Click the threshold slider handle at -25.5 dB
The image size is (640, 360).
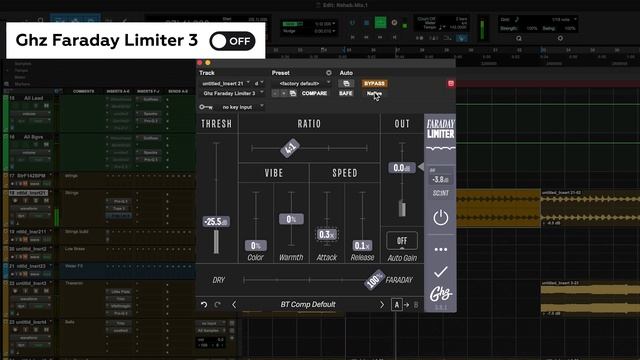click(x=216, y=222)
